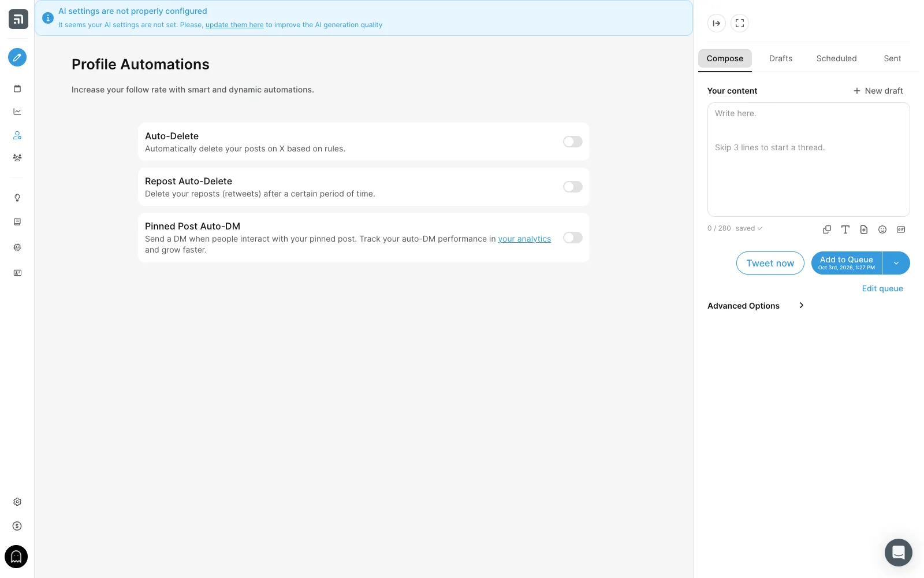
Task: Open the settings gear in the sidebar
Action: click(x=17, y=502)
